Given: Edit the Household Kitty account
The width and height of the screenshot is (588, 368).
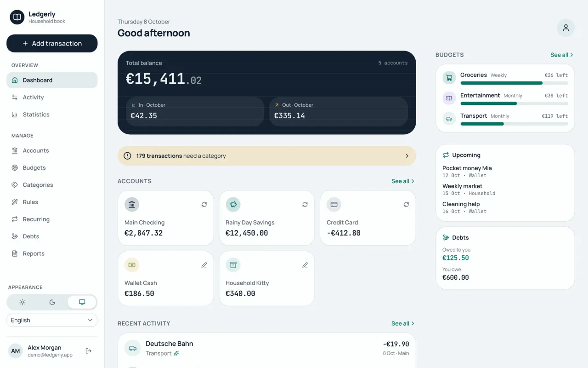Looking at the screenshot, I should coord(305,265).
